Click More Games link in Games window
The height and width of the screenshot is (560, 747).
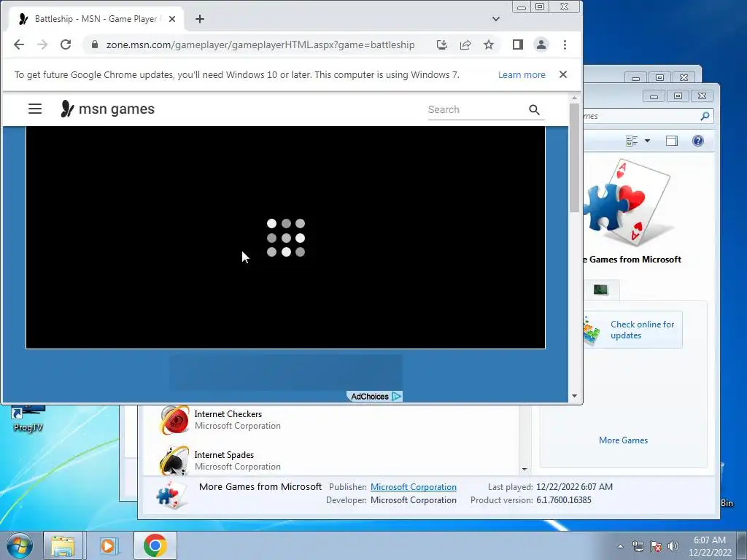623,440
